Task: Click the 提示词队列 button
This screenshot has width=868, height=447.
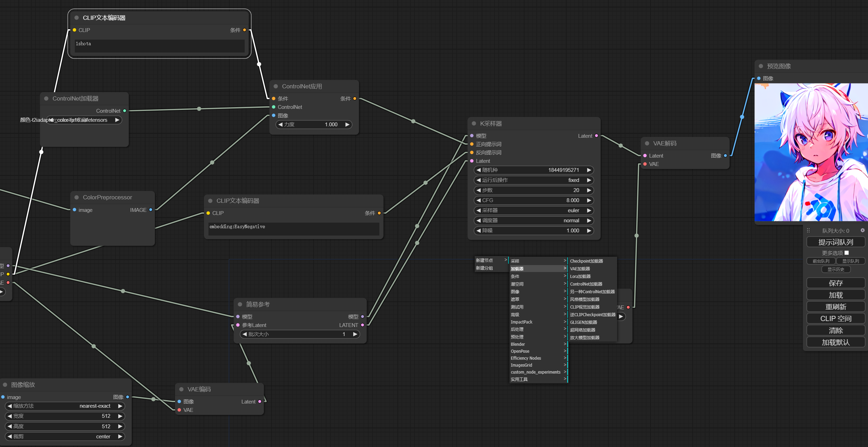Action: pos(835,242)
